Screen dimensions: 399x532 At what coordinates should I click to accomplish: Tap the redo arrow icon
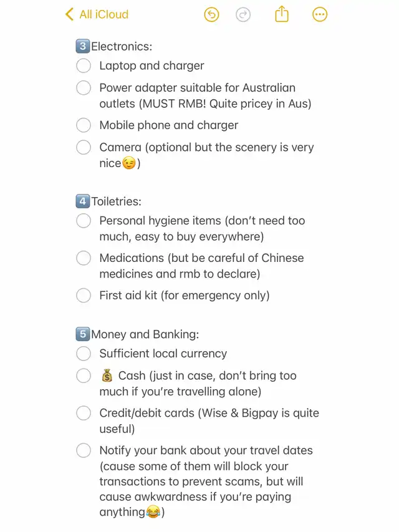click(x=243, y=14)
